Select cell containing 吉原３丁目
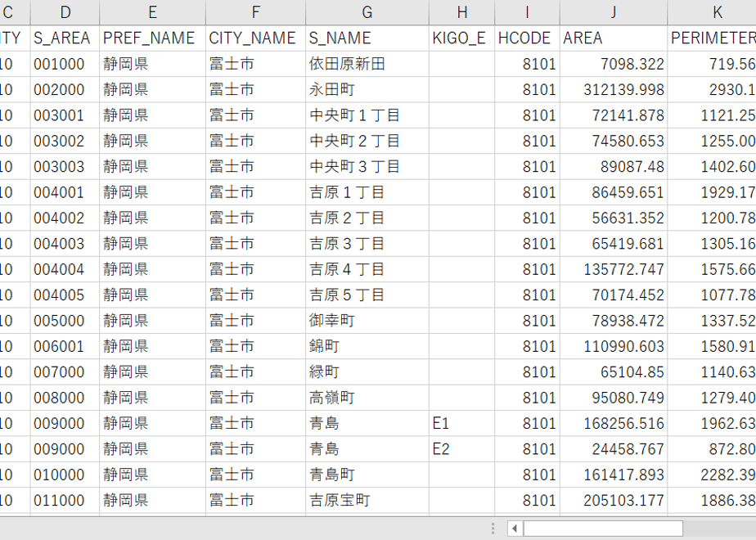Screen dimensions: 756x540 (x=367, y=244)
